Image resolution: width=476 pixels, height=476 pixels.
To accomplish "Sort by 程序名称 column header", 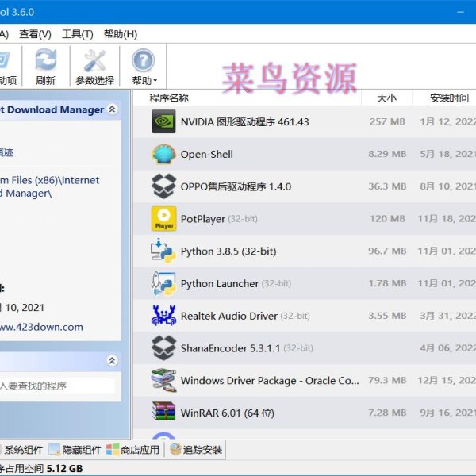I will click(x=169, y=98).
